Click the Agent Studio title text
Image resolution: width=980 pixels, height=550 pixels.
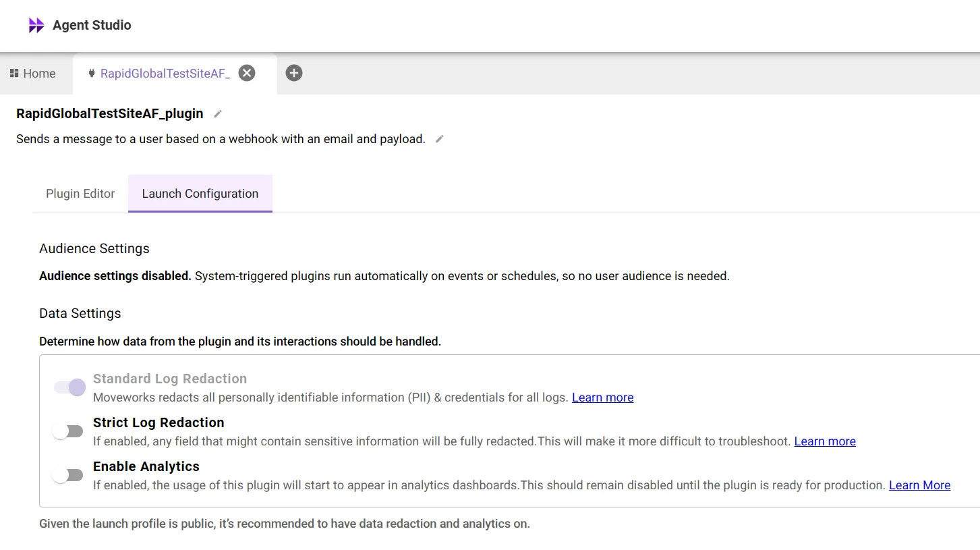click(x=92, y=26)
